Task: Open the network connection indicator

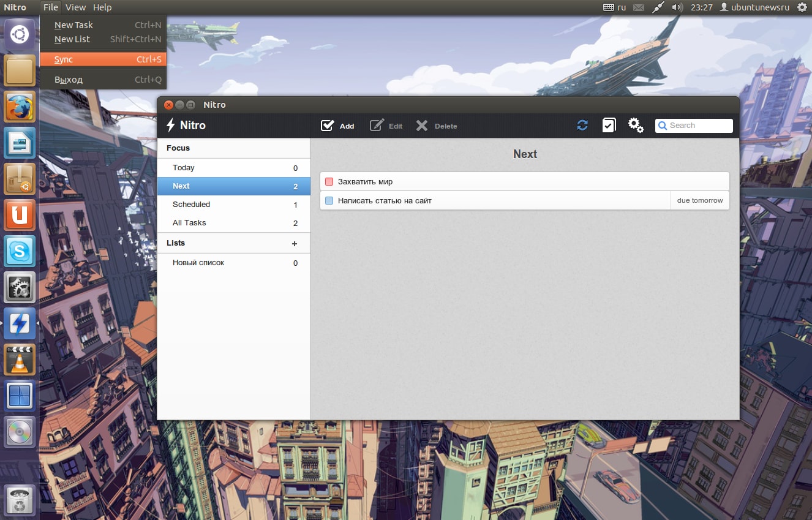Action: coord(658,7)
